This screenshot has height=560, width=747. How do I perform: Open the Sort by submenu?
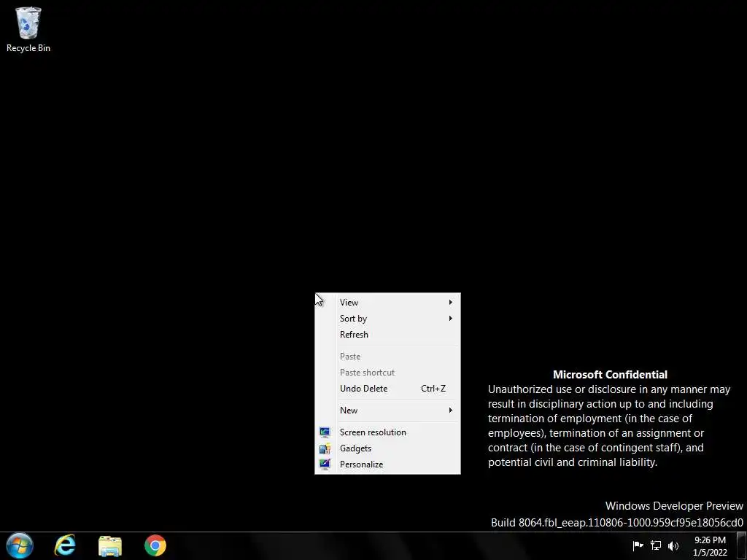coord(387,319)
